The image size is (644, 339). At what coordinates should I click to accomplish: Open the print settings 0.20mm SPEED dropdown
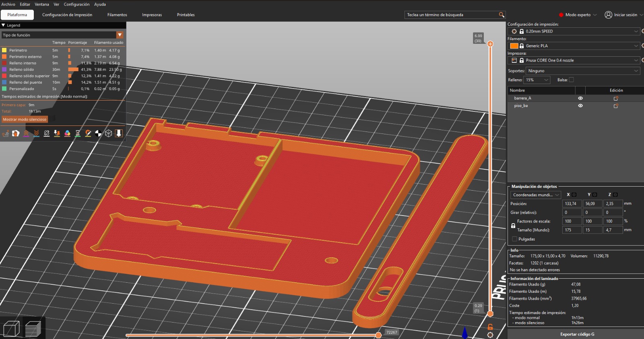coord(574,31)
